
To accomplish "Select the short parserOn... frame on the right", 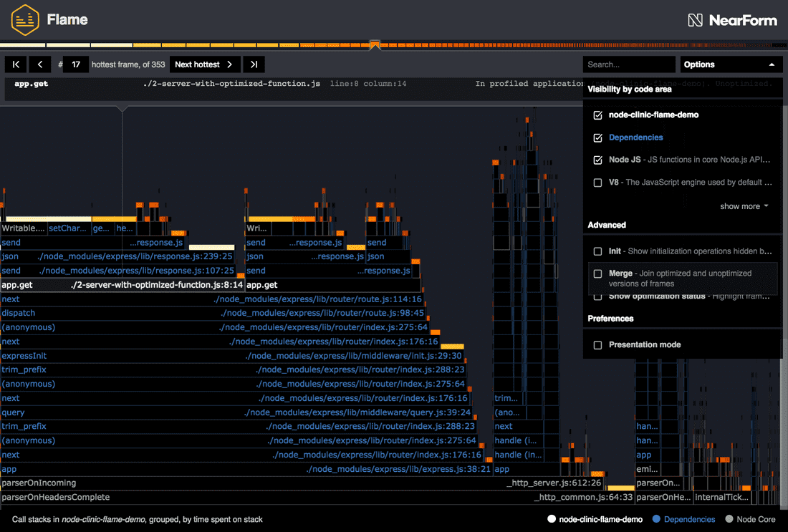I will (x=659, y=483).
